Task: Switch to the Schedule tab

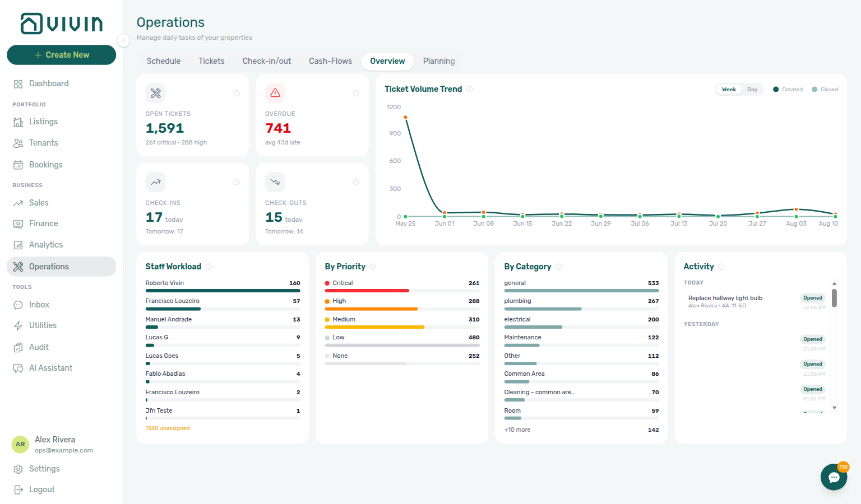Action: point(164,61)
